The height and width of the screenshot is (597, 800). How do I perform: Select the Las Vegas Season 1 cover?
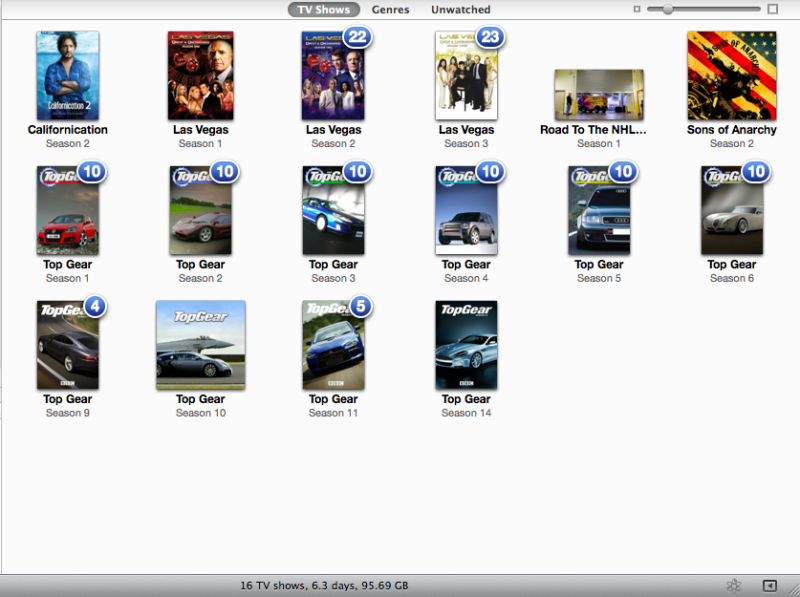(201, 76)
